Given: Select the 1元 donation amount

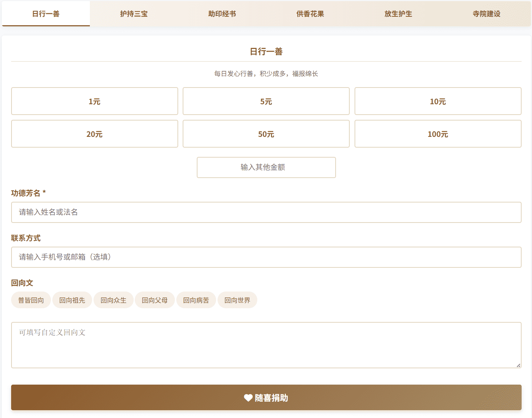Looking at the screenshot, I should click(94, 101).
